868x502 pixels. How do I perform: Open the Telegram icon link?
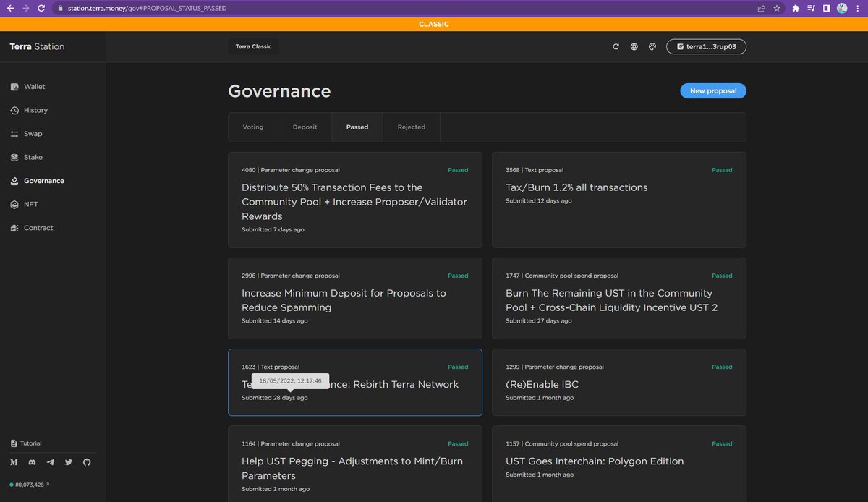(50, 462)
